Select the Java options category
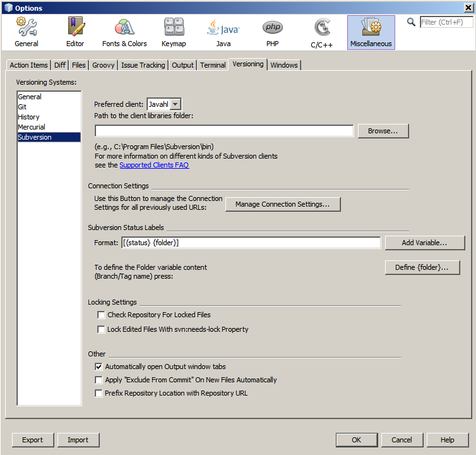 pos(223,32)
